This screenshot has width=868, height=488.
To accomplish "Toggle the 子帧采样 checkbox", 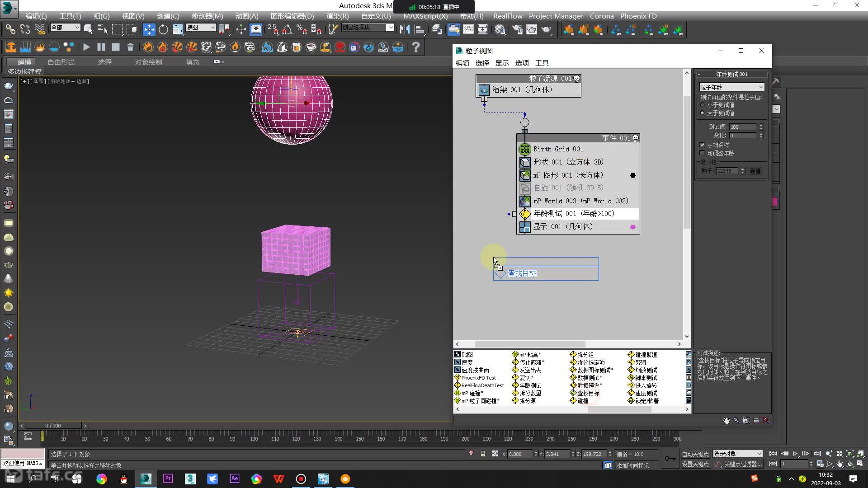I will tap(702, 145).
